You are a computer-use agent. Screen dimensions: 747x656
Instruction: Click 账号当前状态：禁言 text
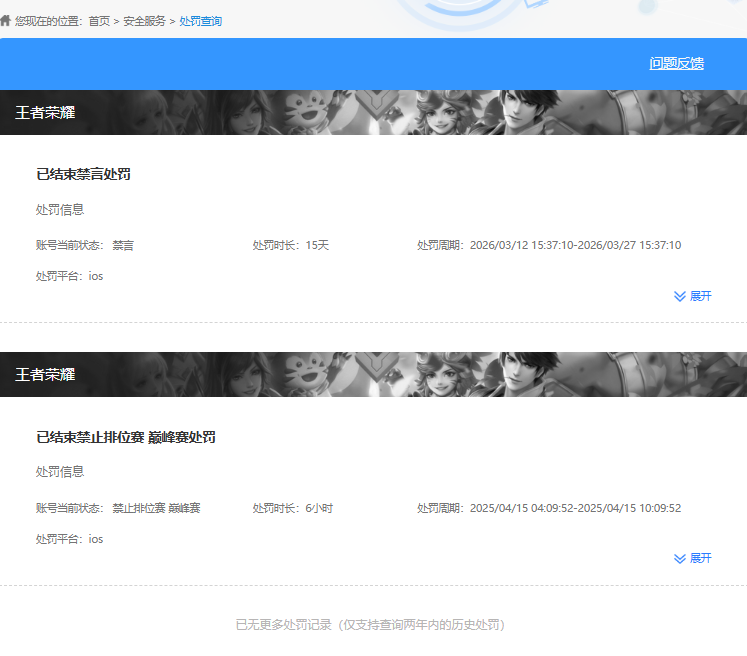pos(85,245)
